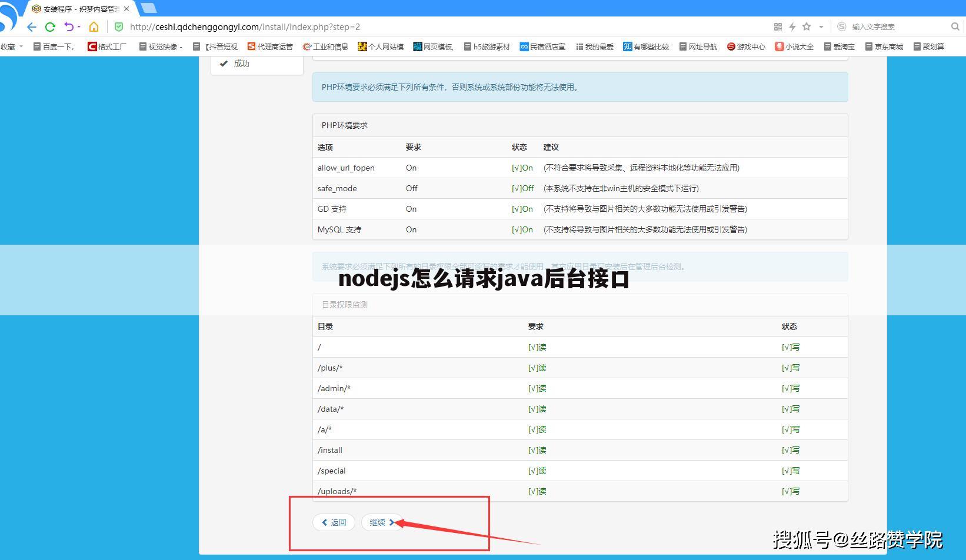
Task: Open a new tab with the tab button
Action: pyautogui.click(x=149, y=8)
